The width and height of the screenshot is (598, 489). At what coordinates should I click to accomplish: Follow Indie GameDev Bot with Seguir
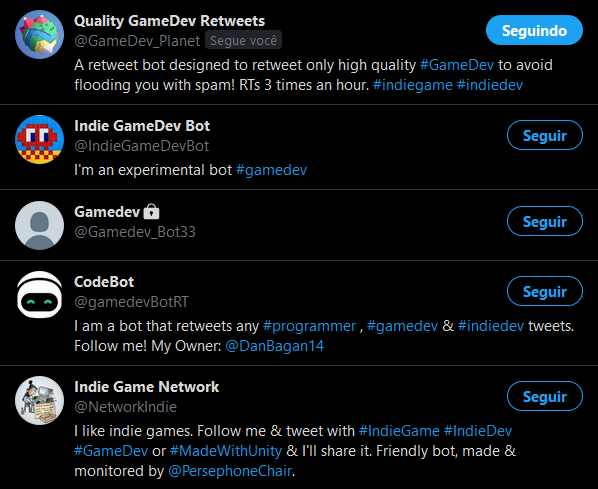coord(545,135)
